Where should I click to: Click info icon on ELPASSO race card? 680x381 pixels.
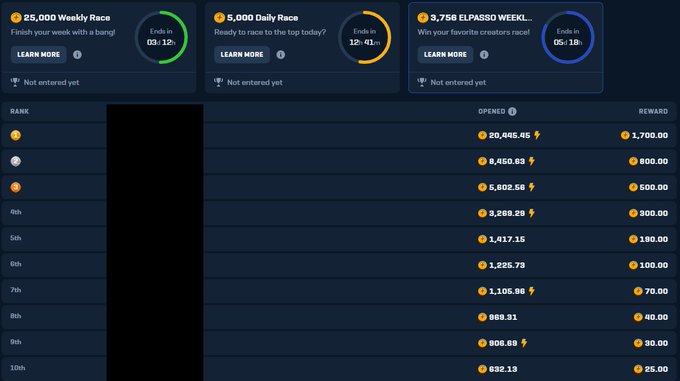click(x=484, y=55)
